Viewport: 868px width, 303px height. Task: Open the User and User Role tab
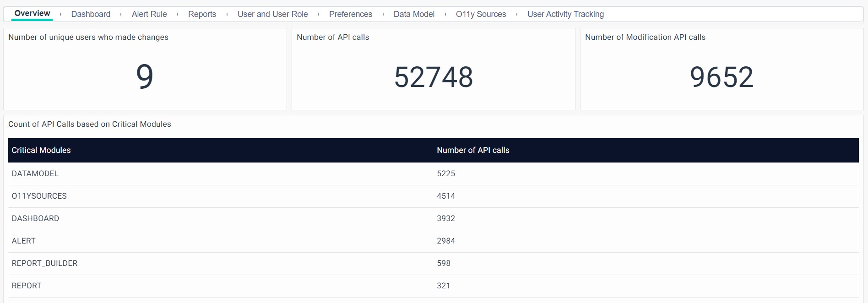(x=272, y=14)
